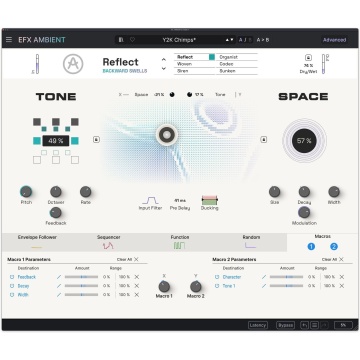The height and width of the screenshot is (360, 360).
Task: Switch to the Macros tab
Action: coord(322,242)
